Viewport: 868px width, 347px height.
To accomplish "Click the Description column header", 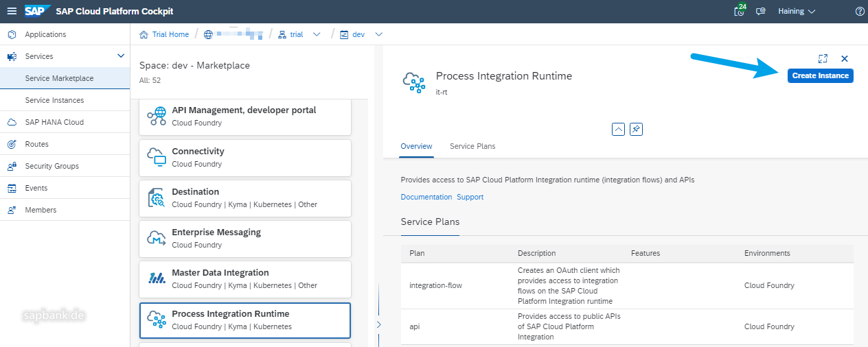I will click(537, 253).
